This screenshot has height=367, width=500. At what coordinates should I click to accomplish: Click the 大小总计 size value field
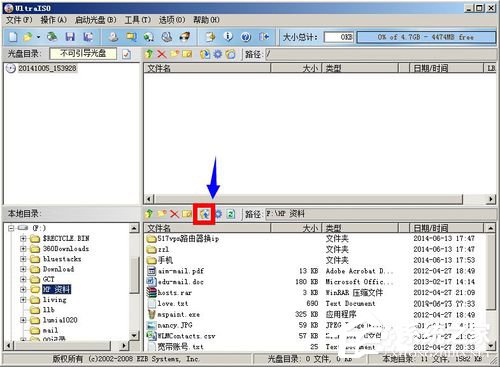click(x=339, y=37)
